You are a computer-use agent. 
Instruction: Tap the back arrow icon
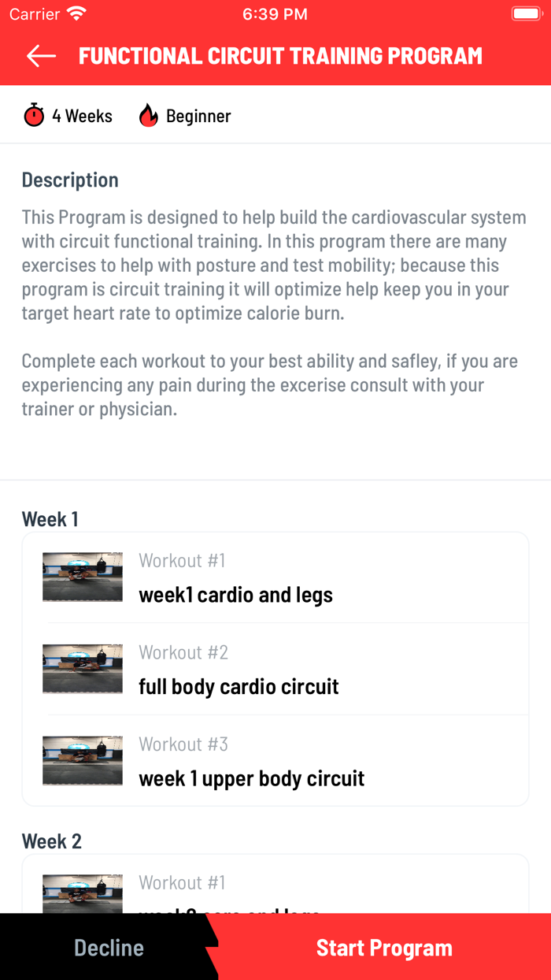tap(39, 55)
